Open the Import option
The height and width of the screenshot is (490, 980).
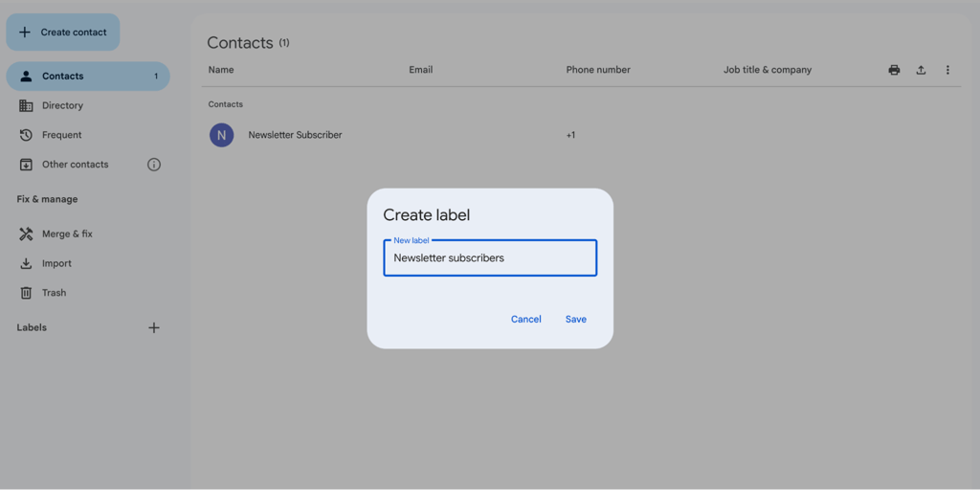[x=56, y=263]
